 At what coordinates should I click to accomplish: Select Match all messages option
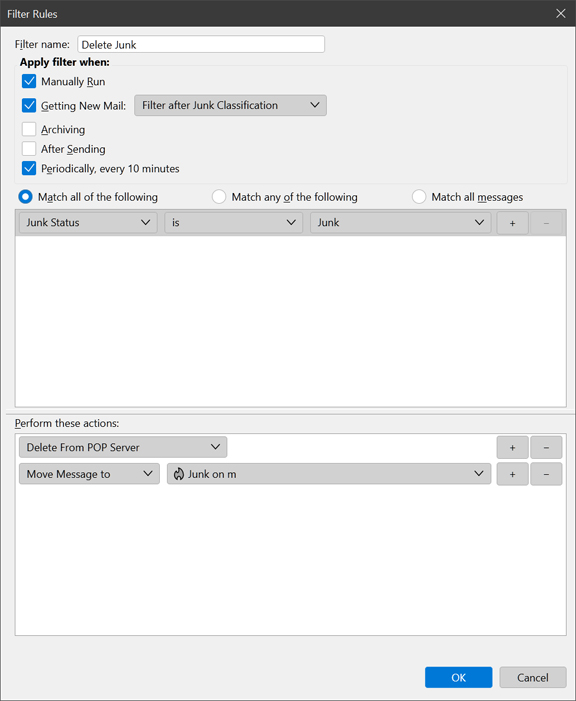coord(419,197)
